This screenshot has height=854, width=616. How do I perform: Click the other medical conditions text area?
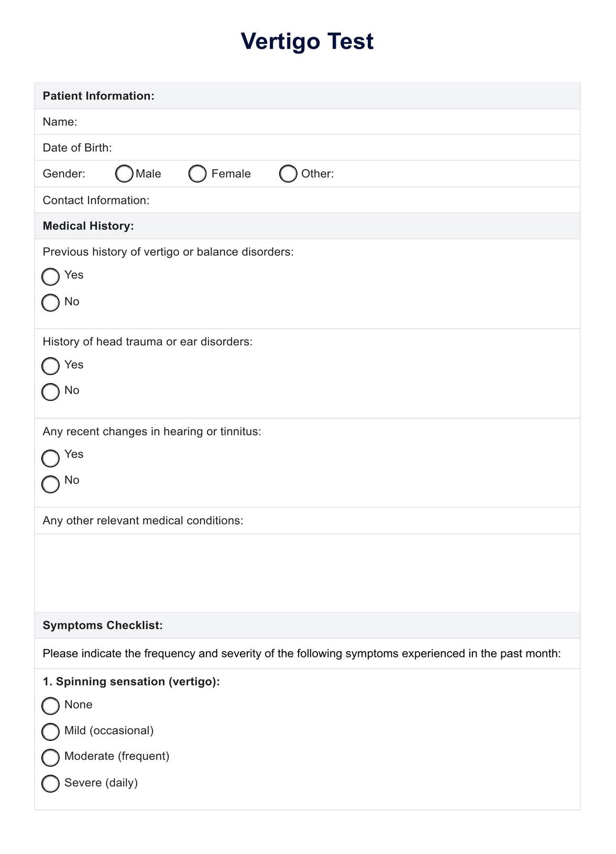pos(307,573)
